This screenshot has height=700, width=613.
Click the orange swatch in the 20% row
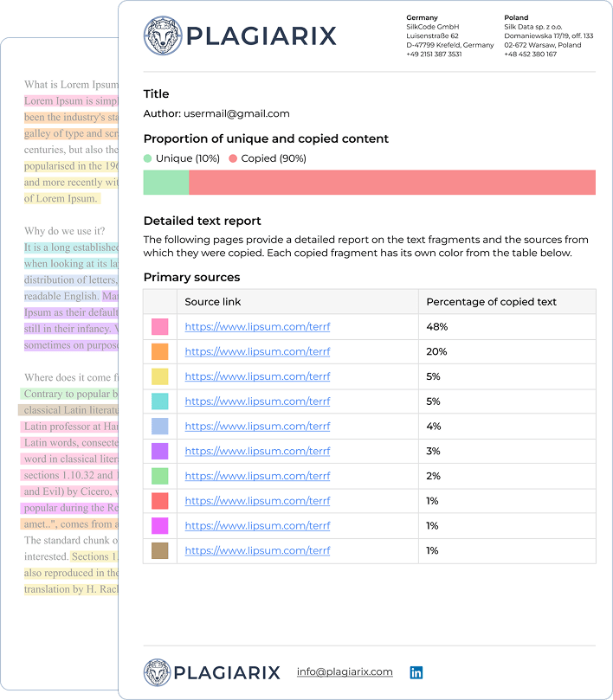pos(160,352)
